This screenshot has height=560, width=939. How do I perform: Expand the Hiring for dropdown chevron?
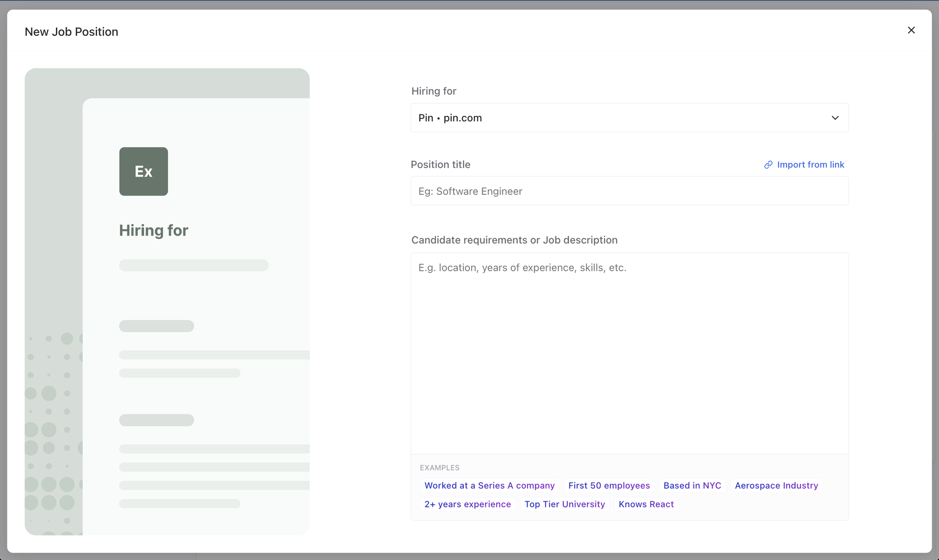[835, 118]
